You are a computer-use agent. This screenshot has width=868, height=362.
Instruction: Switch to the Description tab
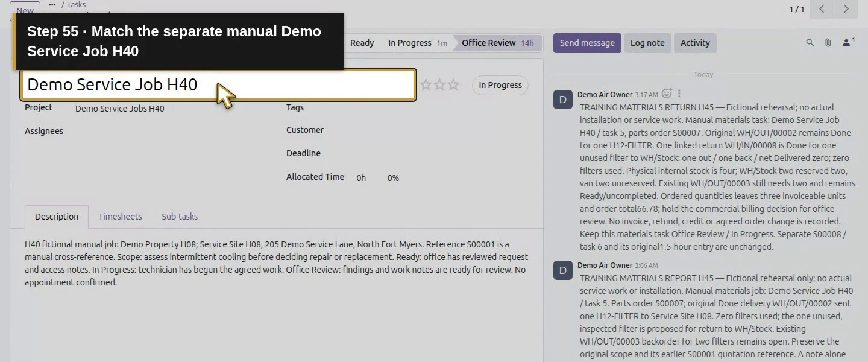[x=57, y=217]
